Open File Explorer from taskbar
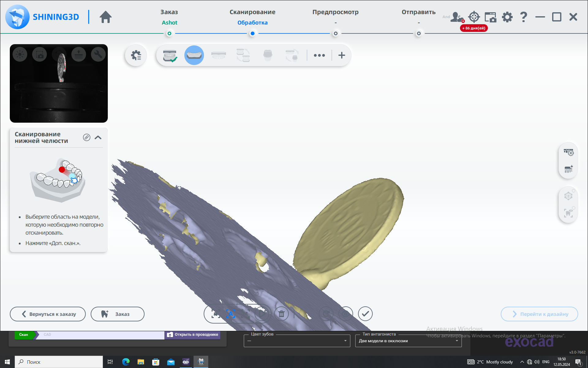This screenshot has height=368, width=588. (141, 362)
